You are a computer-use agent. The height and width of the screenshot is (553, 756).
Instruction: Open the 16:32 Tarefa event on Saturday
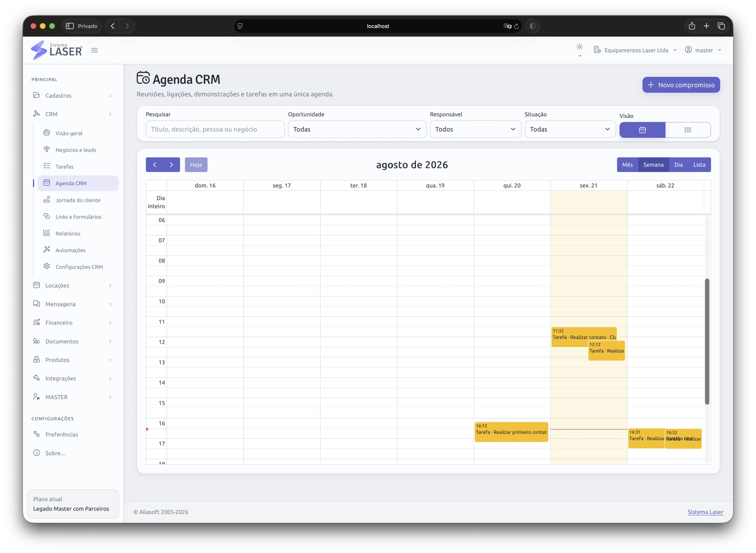point(683,439)
